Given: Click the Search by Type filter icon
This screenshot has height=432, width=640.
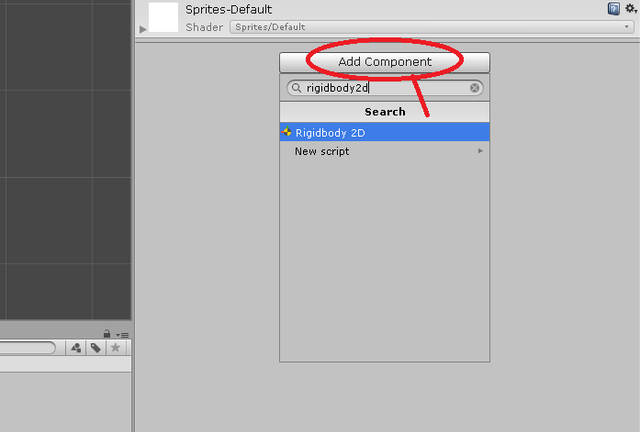Looking at the screenshot, I should [76, 348].
